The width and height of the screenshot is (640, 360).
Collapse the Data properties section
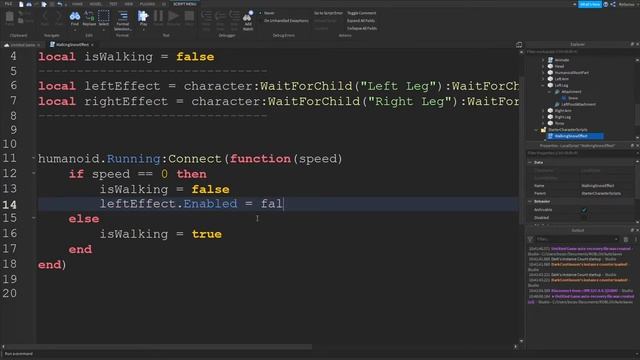click(530, 162)
